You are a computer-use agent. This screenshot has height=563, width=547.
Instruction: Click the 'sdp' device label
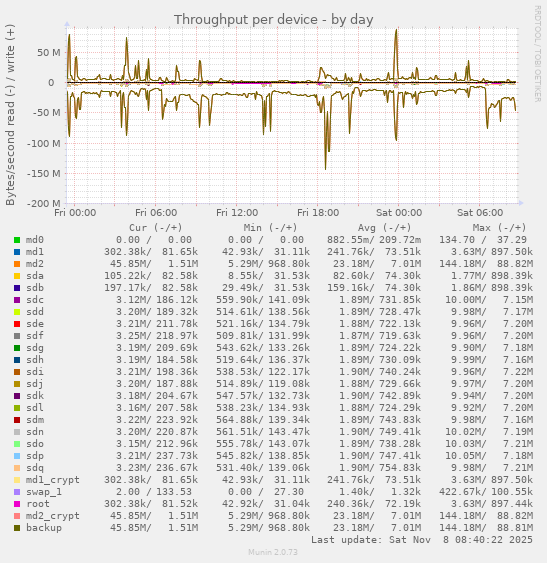(x=35, y=456)
